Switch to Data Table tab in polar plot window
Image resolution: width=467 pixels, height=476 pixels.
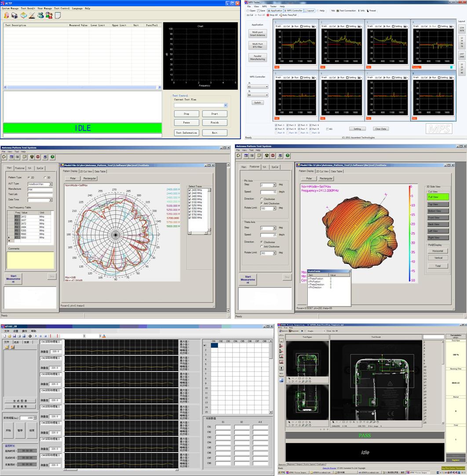click(99, 171)
